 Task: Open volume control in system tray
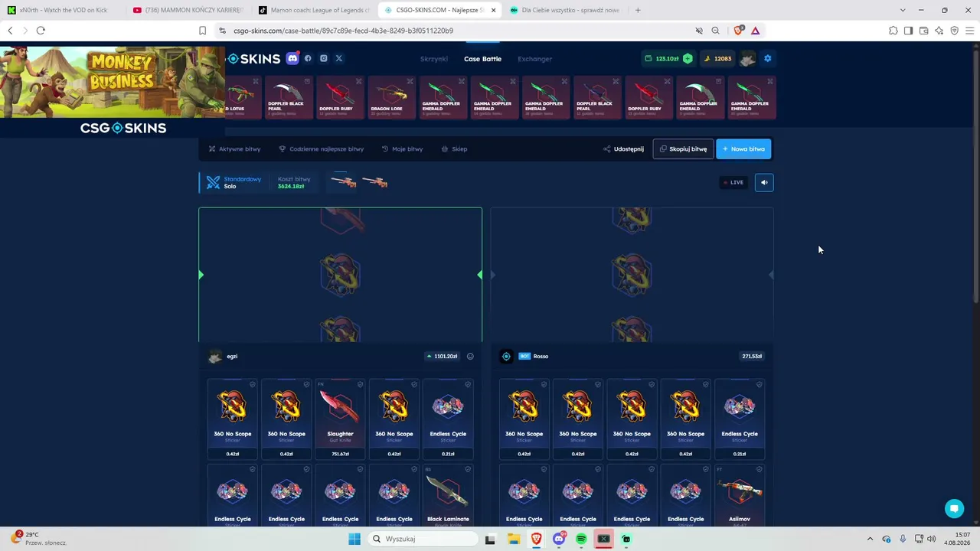point(932,539)
